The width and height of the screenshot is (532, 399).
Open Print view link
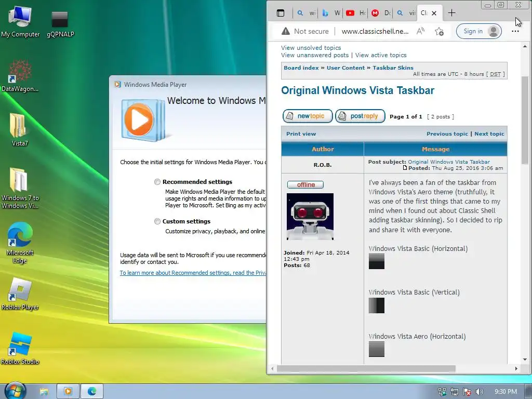[x=301, y=134]
